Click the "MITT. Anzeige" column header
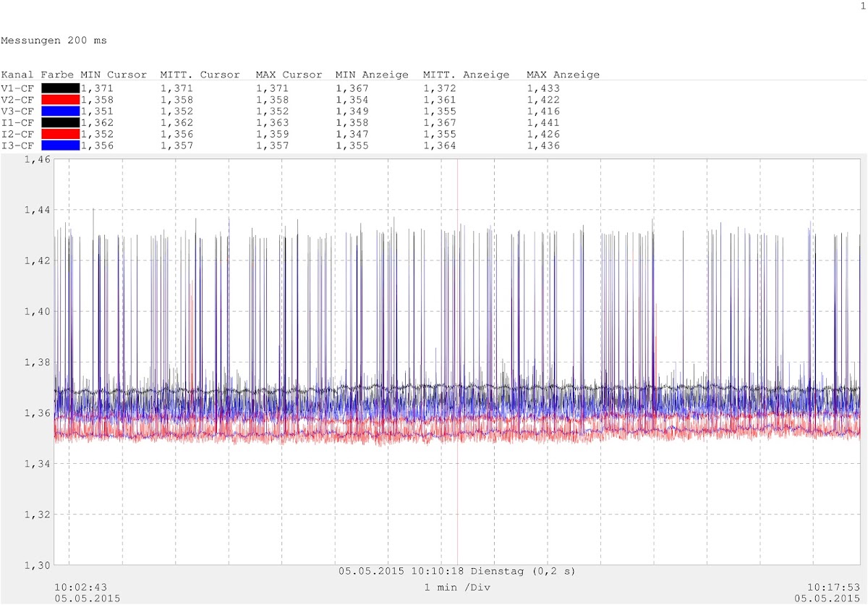Viewport: 868px width, 605px height. [x=466, y=75]
